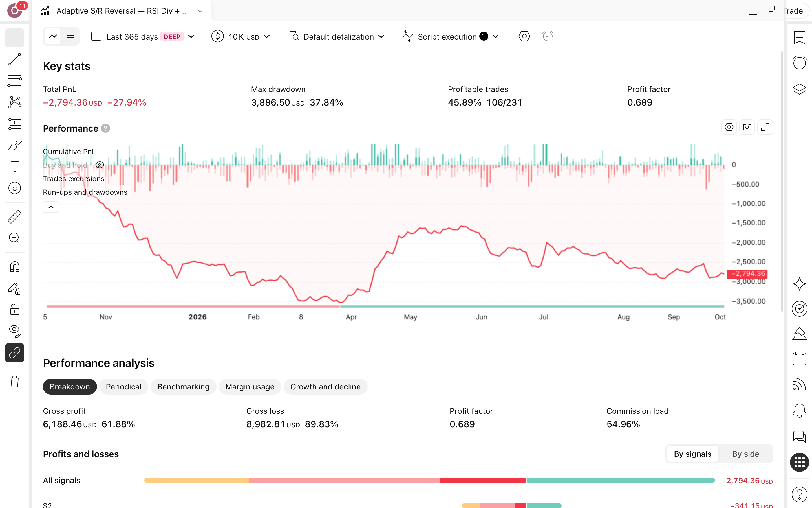Open Performance chart settings hexagon icon
The height and width of the screenshot is (508, 812).
pos(729,127)
